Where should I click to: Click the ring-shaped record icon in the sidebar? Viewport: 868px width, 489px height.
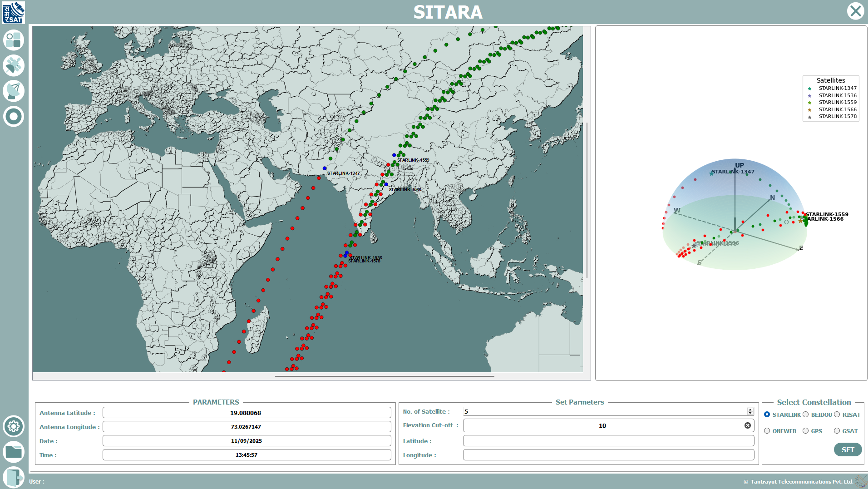coord(14,116)
